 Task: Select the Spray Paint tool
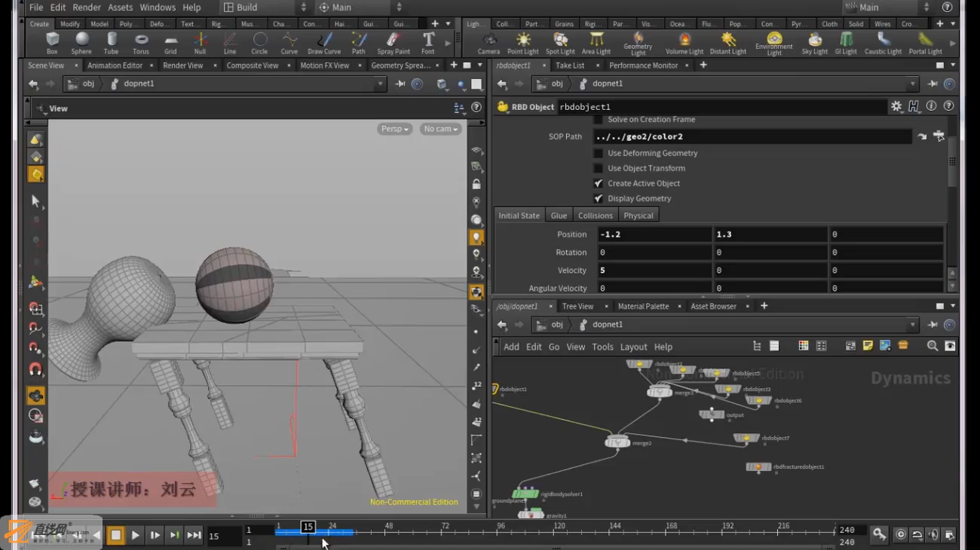394,43
